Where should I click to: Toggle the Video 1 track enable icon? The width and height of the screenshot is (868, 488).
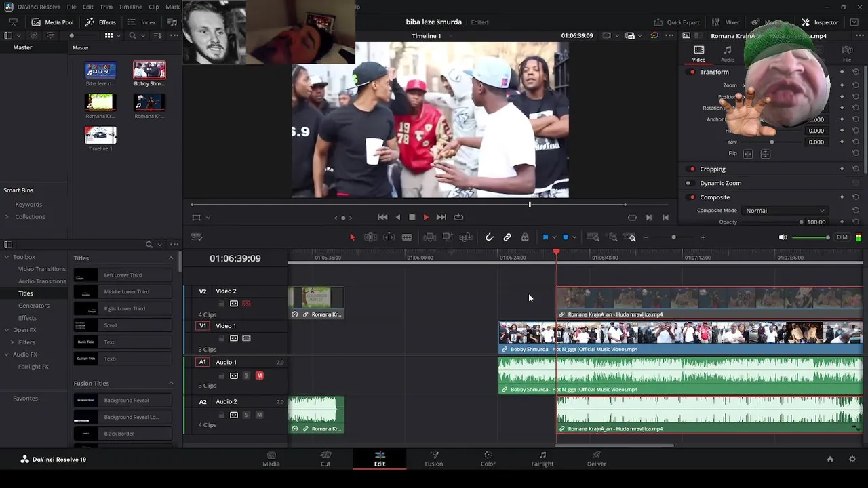click(x=246, y=338)
